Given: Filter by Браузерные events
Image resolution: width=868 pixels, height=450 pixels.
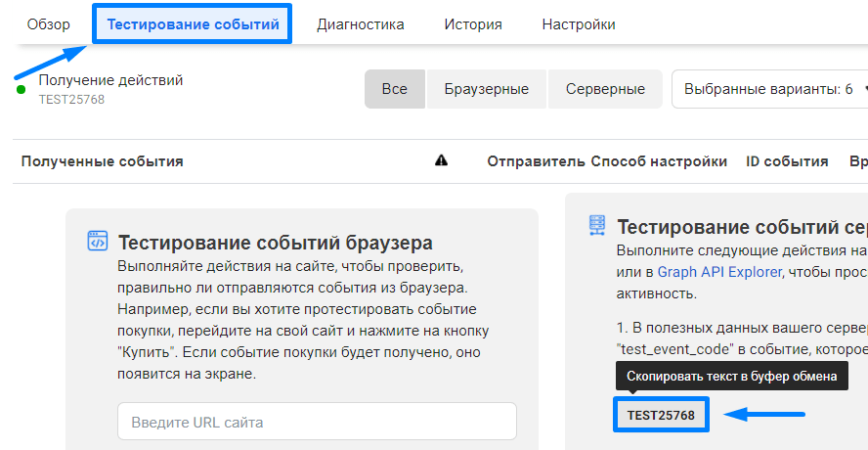Looking at the screenshot, I should click(486, 89).
